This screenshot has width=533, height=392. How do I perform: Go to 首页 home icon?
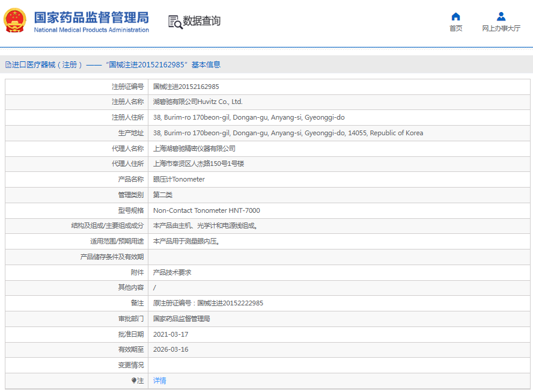(x=455, y=17)
